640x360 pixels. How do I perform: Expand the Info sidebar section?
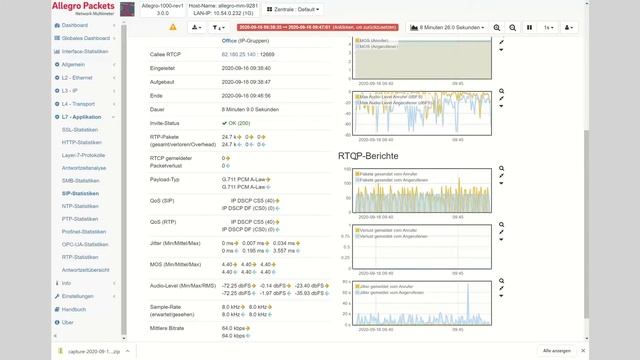click(66, 283)
